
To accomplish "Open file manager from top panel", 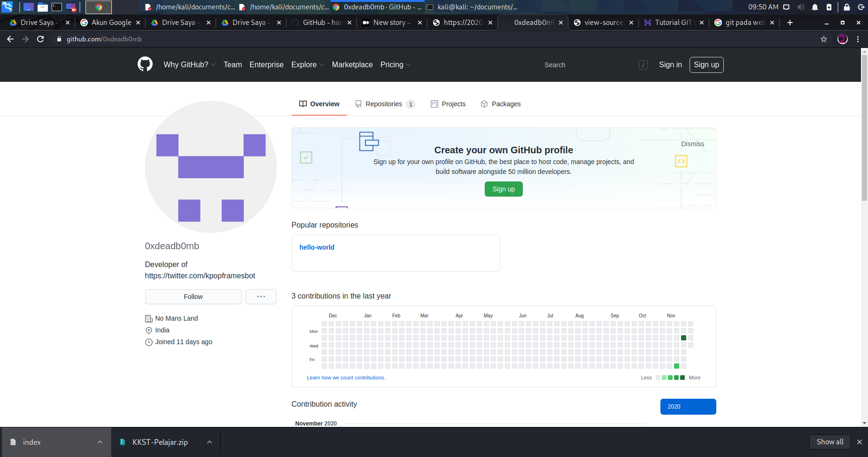I will pos(43,7).
